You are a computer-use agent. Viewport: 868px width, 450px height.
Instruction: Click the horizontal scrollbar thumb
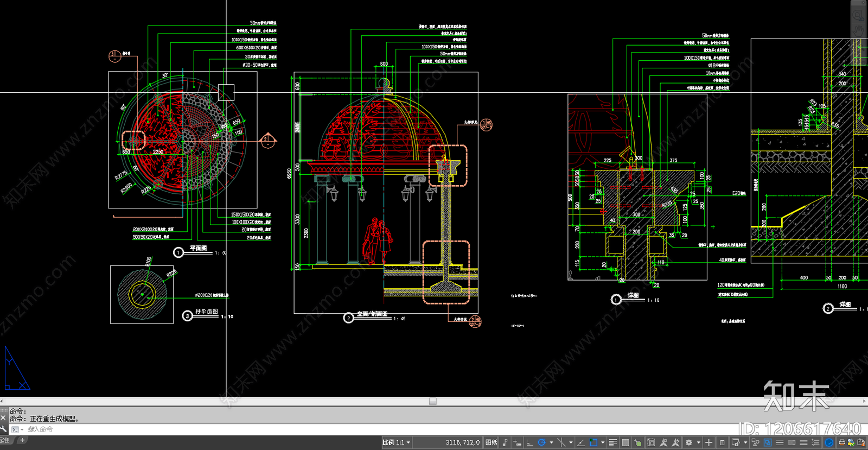(x=432, y=401)
